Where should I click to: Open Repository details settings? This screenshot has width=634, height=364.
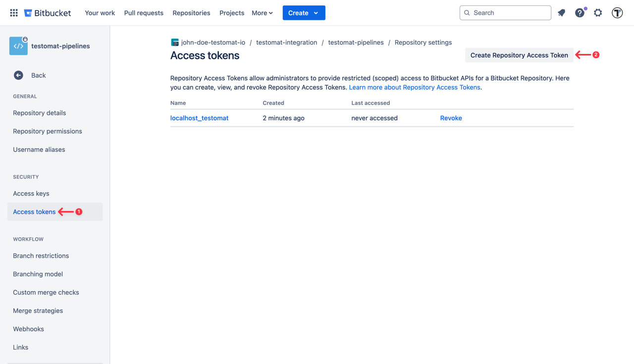[39, 113]
